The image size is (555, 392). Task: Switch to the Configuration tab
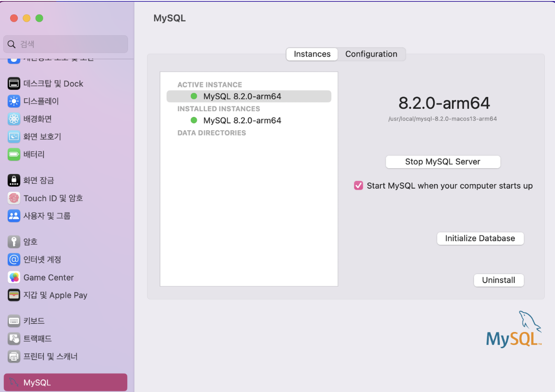pyautogui.click(x=371, y=54)
